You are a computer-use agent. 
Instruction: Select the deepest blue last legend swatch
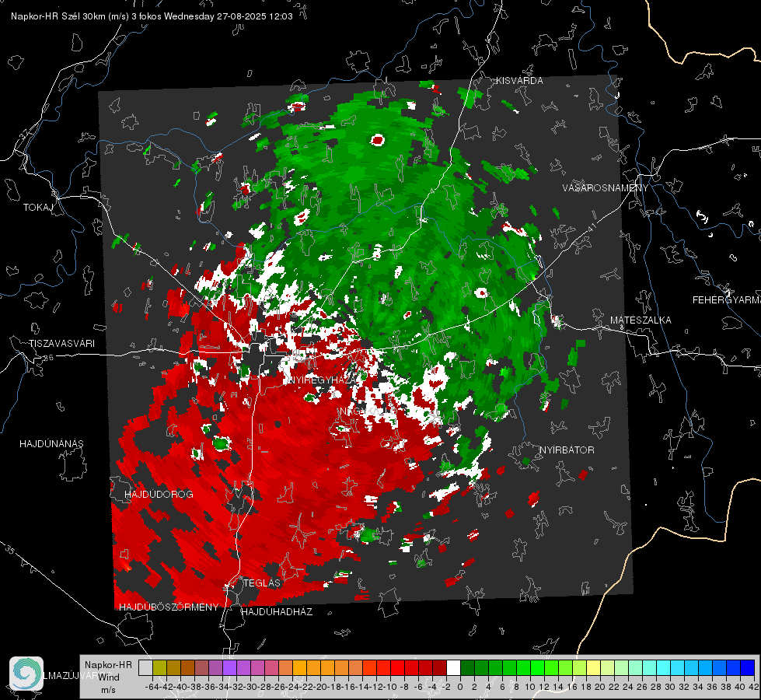click(748, 667)
